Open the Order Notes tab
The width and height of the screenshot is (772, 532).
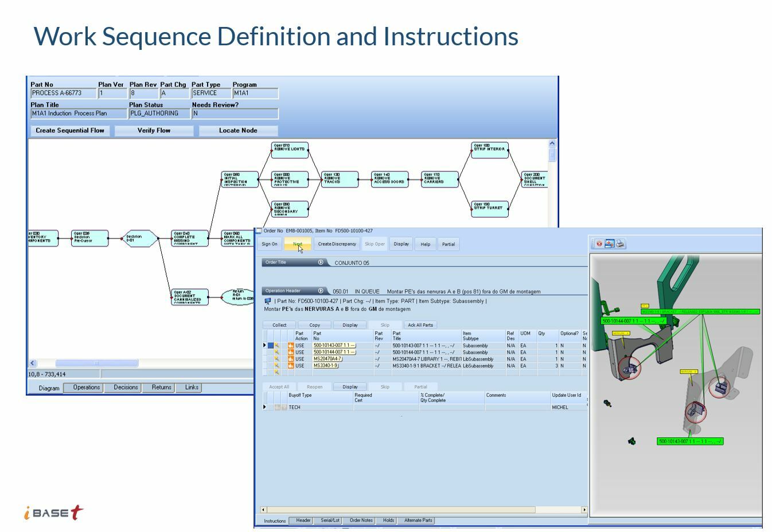tap(361, 521)
